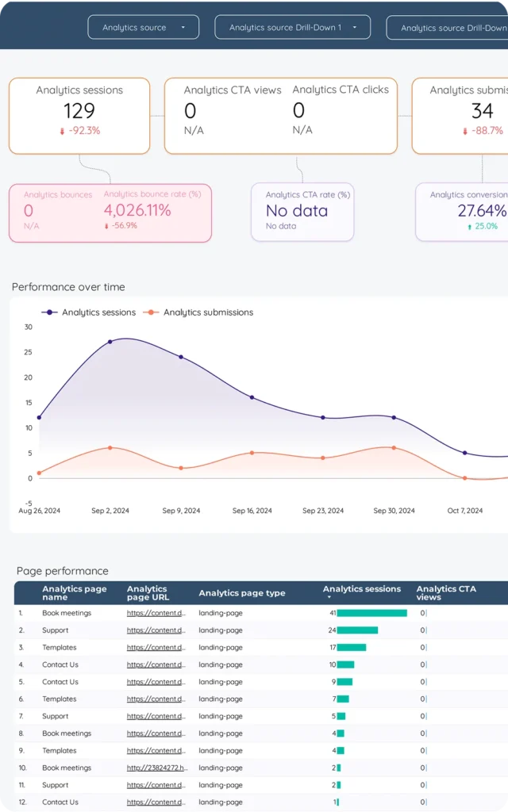Viewport: 508px width, 812px height.
Task: Click Templates name in row 6
Action: pyautogui.click(x=59, y=699)
